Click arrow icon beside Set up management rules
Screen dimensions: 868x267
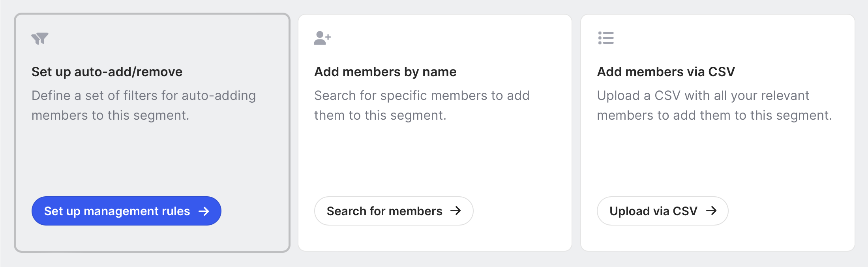point(204,211)
